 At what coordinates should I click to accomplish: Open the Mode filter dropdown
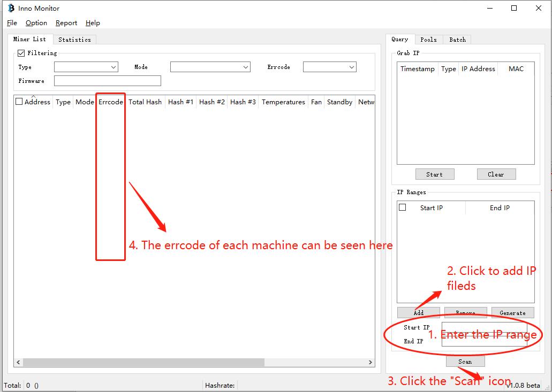point(245,67)
